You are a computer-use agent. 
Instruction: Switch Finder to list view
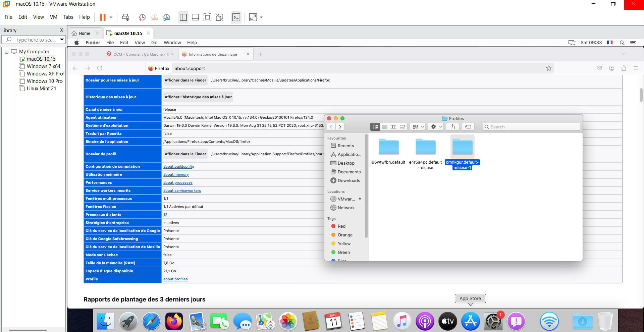384,127
